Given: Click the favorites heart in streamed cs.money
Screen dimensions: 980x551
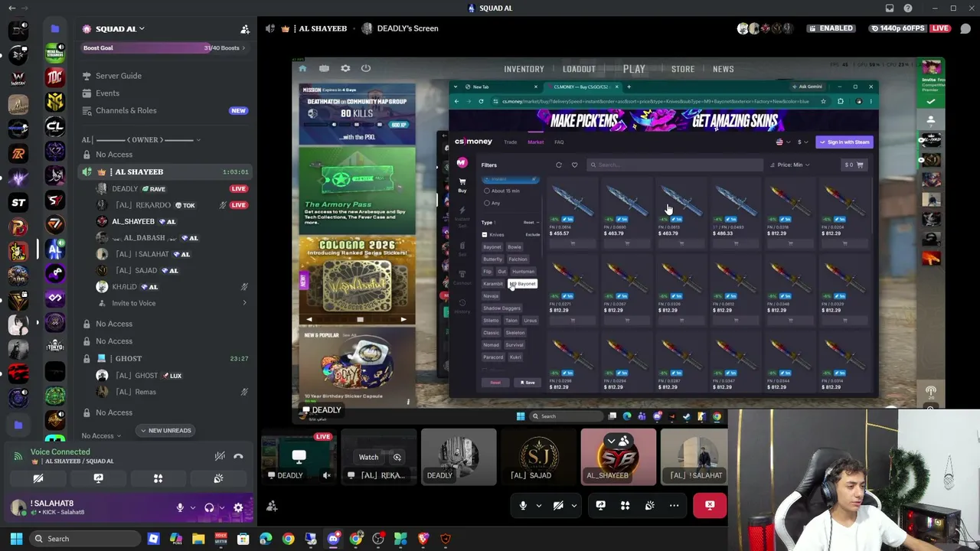Looking at the screenshot, I should pyautogui.click(x=574, y=165).
